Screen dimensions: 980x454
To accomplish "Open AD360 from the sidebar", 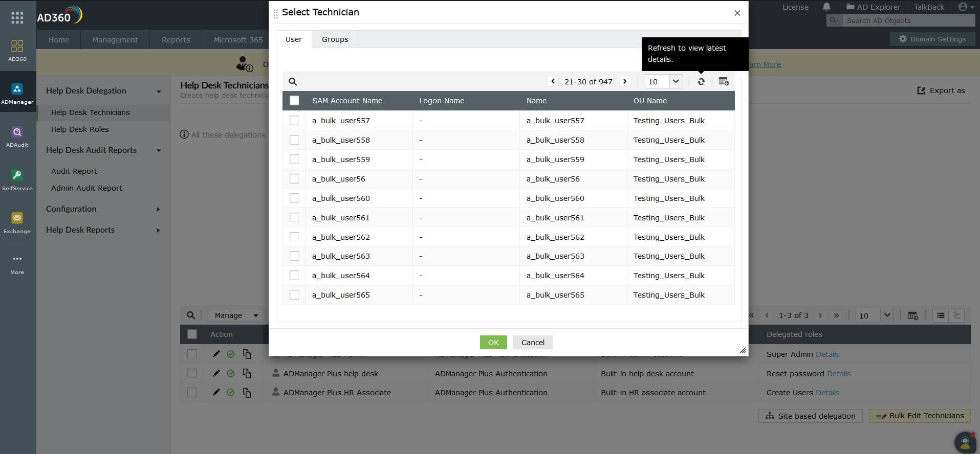I will pyautogui.click(x=17, y=50).
